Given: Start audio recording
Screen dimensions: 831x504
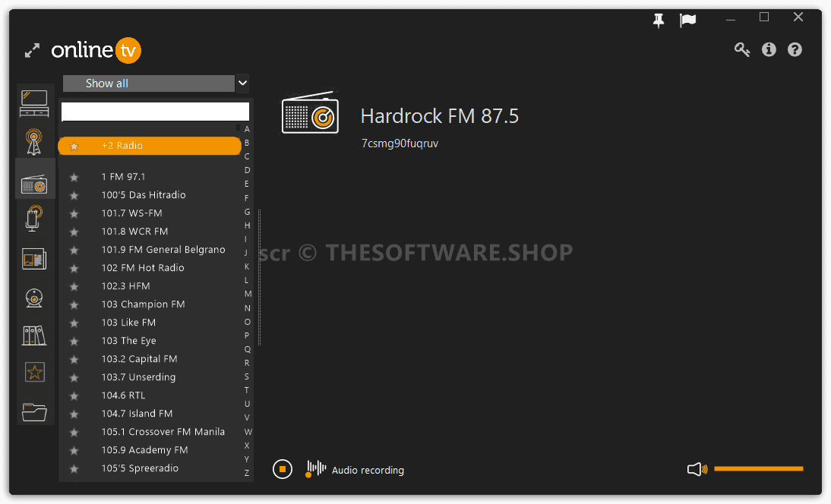Looking at the screenshot, I should coord(355,469).
